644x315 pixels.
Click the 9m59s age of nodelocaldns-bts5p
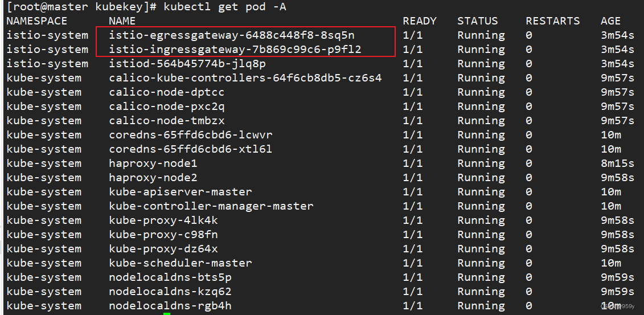pyautogui.click(x=617, y=277)
